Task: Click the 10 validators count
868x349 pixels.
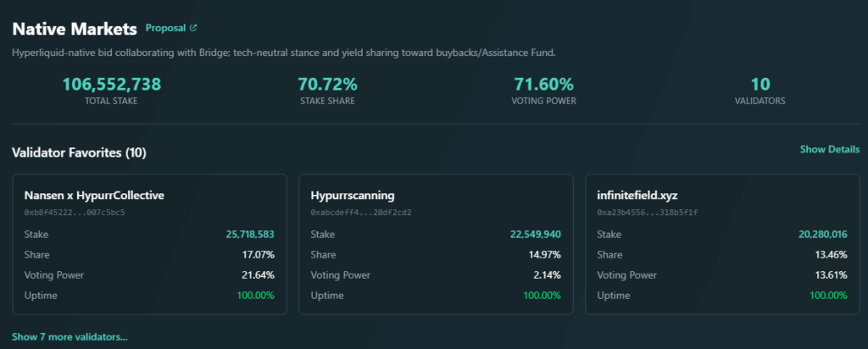Action: pos(759,84)
